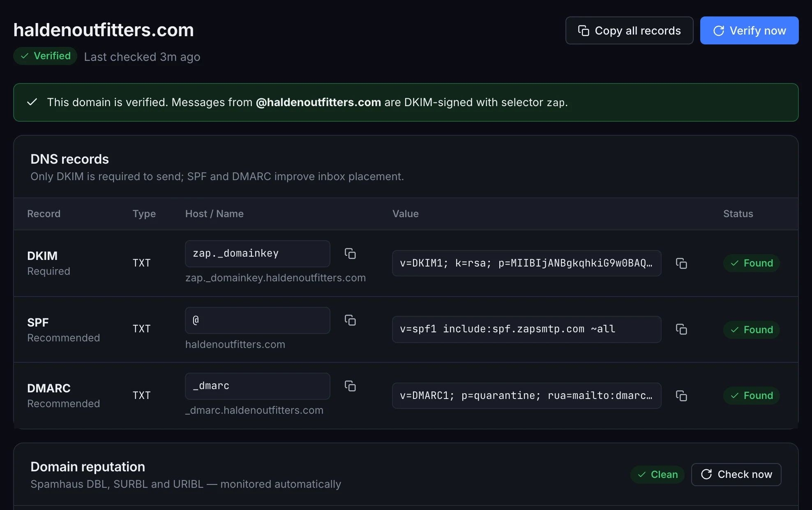Click the SPF record label
812x510 pixels.
pyautogui.click(x=38, y=322)
